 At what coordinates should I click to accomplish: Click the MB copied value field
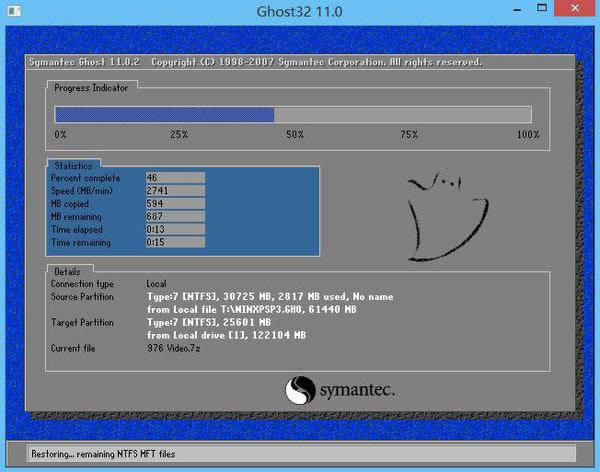175,203
